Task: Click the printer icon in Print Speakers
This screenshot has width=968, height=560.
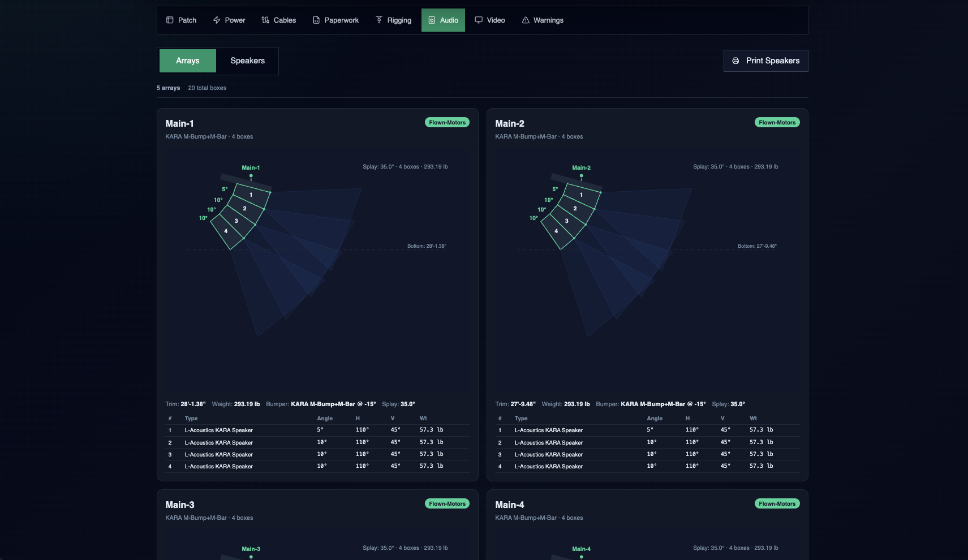Action: click(735, 61)
